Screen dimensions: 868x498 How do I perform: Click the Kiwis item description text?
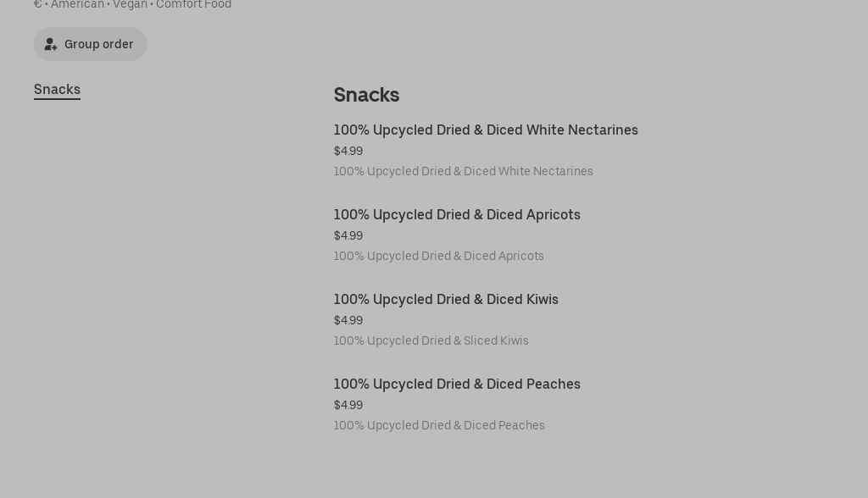click(x=431, y=340)
